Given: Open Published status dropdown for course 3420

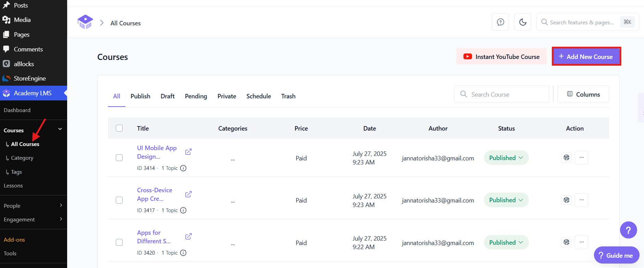Looking at the screenshot, I should (506, 242).
